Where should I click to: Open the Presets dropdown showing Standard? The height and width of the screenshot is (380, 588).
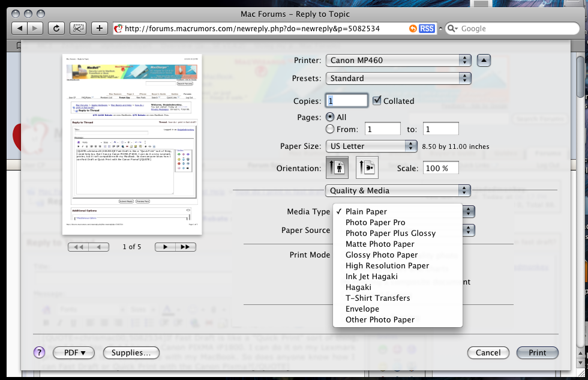pos(398,78)
